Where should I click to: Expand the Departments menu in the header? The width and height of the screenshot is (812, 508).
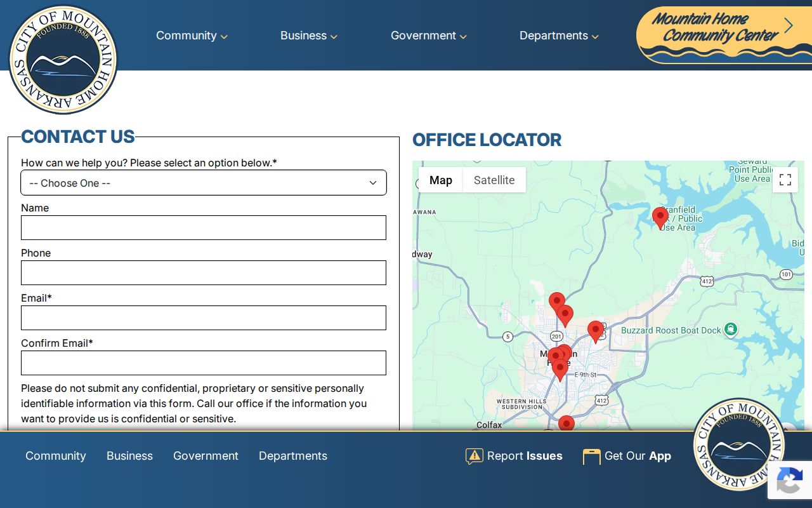(559, 36)
